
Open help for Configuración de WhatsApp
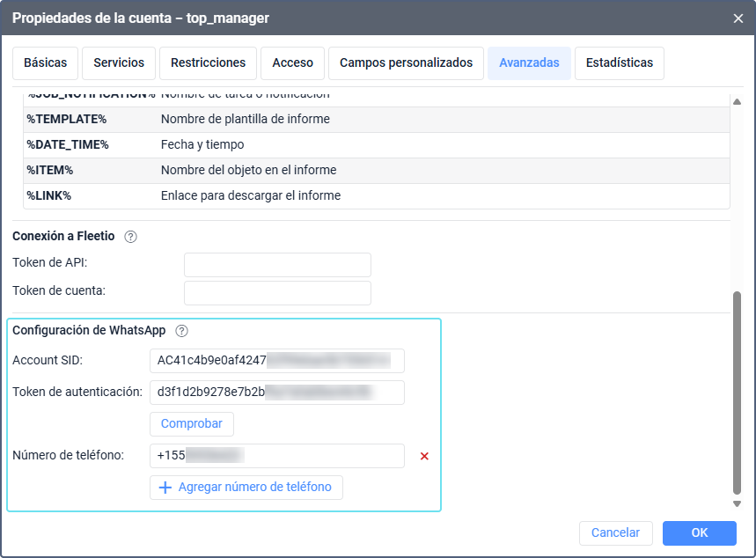[182, 331]
